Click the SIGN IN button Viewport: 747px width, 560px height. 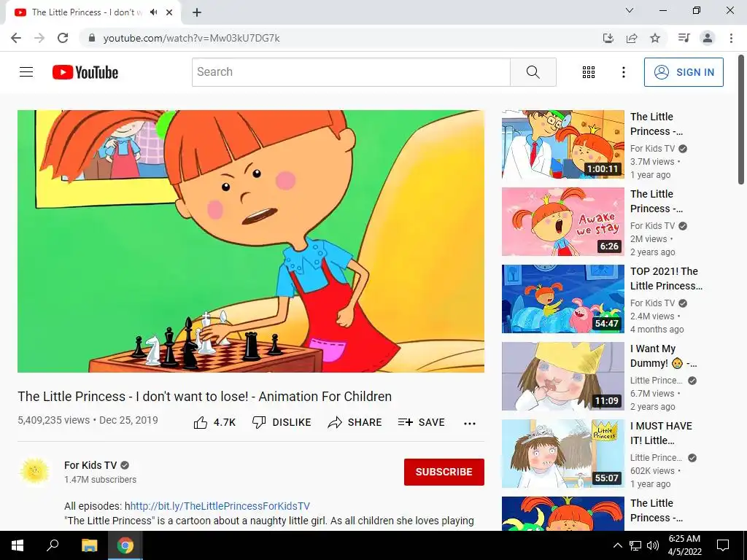684,72
